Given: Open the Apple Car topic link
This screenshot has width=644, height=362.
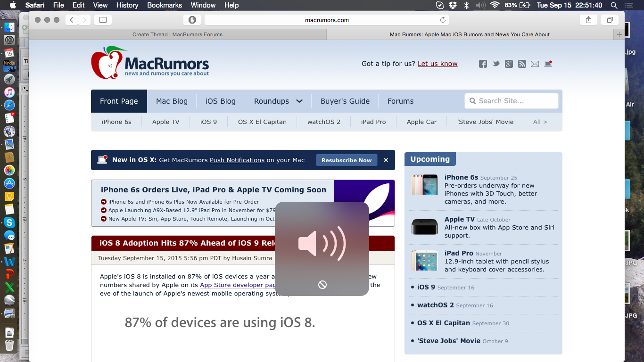Looking at the screenshot, I should (421, 122).
